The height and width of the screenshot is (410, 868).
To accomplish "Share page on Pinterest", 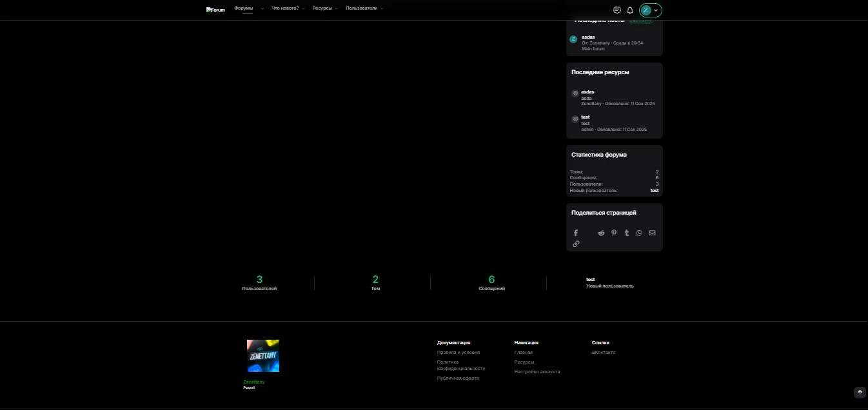I will 614,233.
